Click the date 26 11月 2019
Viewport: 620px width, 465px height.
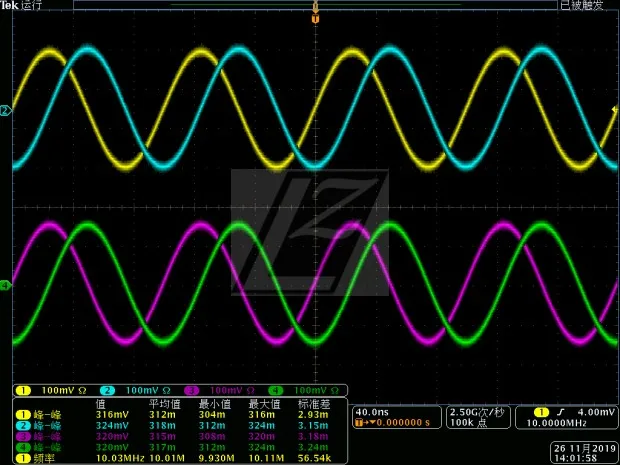pos(584,448)
